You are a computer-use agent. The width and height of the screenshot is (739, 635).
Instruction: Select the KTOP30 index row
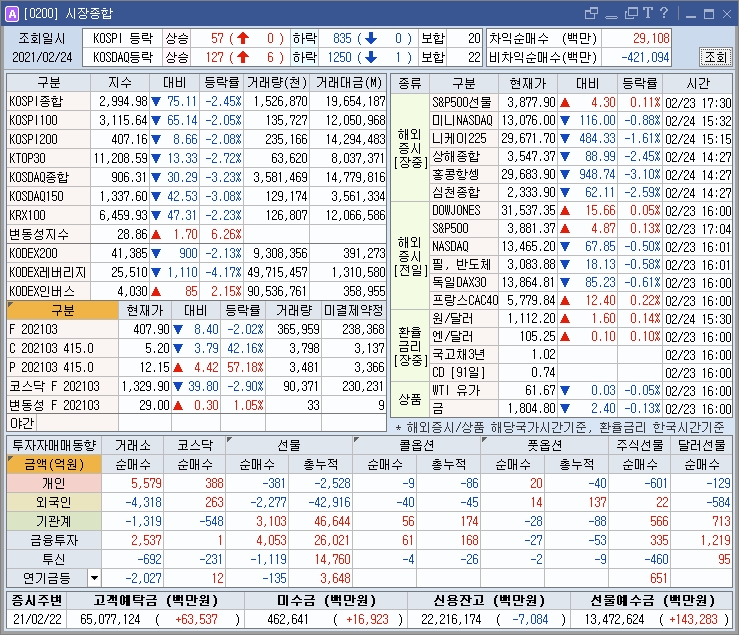(x=197, y=158)
